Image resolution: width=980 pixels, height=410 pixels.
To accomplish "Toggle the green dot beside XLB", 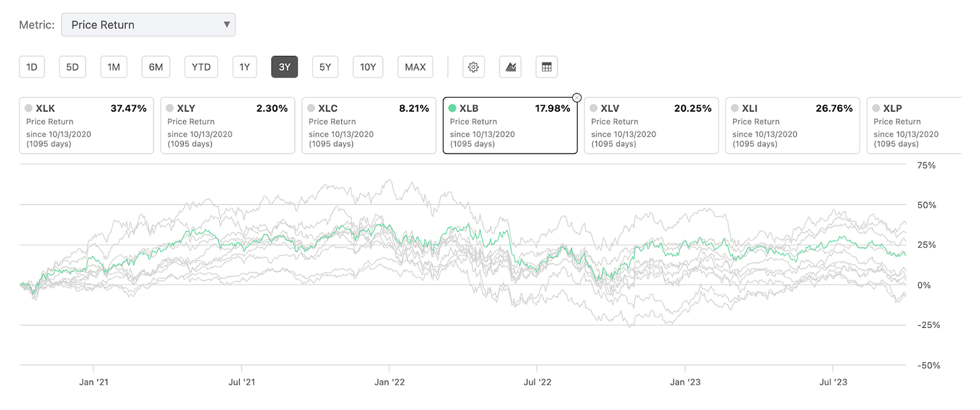I will (x=452, y=108).
